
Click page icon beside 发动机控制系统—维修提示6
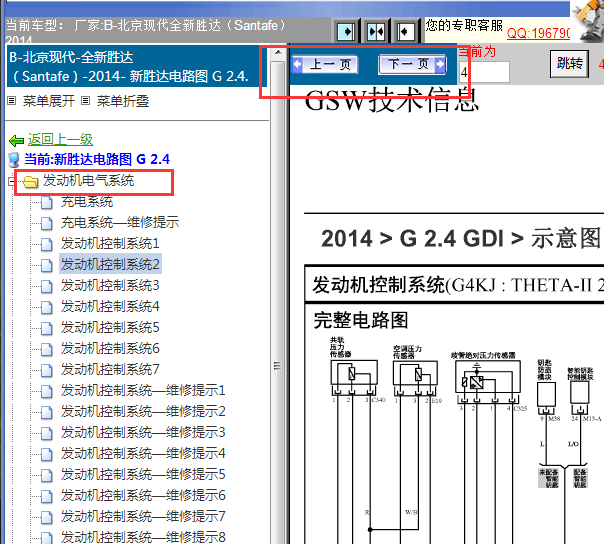point(47,496)
